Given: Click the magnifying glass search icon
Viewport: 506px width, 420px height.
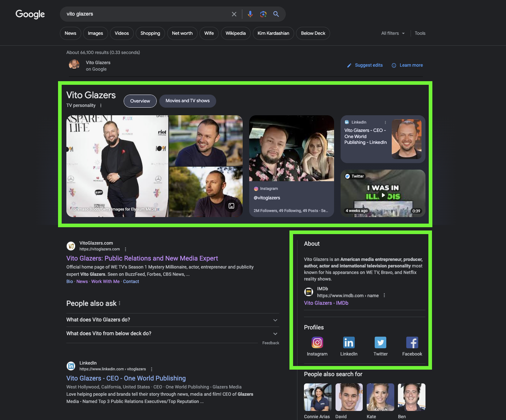Looking at the screenshot, I should 276,14.
